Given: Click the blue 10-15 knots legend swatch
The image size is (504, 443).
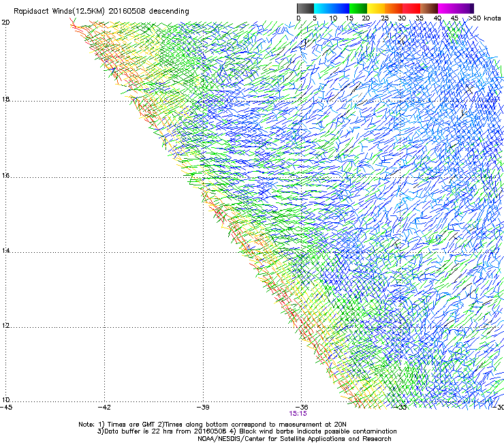Looking at the screenshot, I should pos(341,8).
